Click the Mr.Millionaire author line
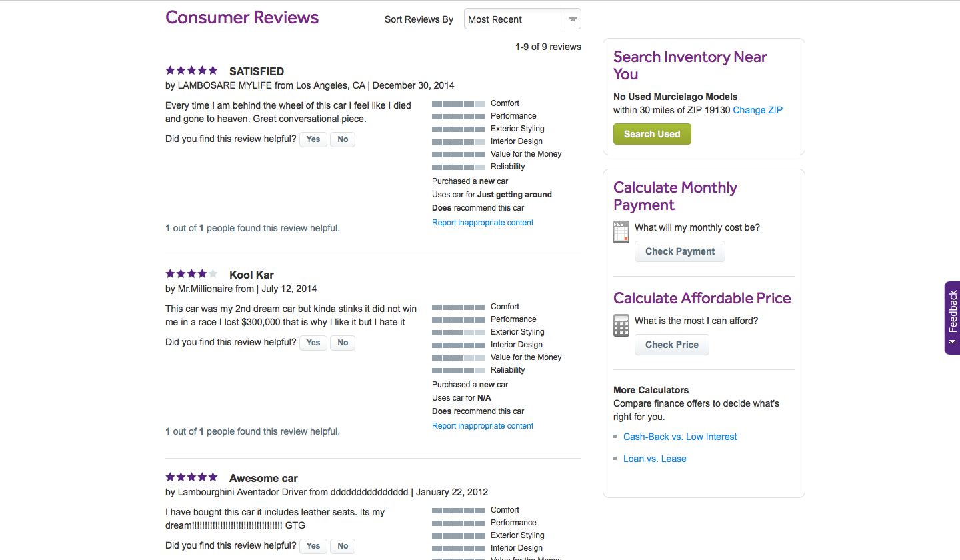The width and height of the screenshot is (960, 560). coord(241,289)
